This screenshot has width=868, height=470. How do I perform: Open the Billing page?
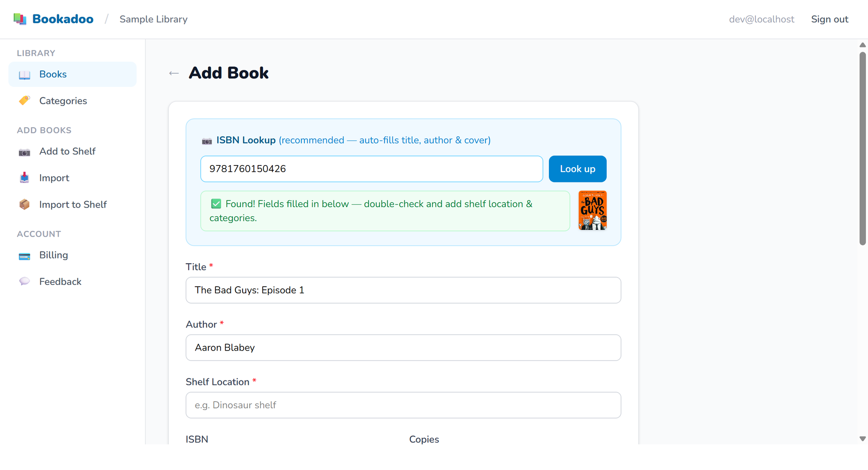pyautogui.click(x=73, y=255)
